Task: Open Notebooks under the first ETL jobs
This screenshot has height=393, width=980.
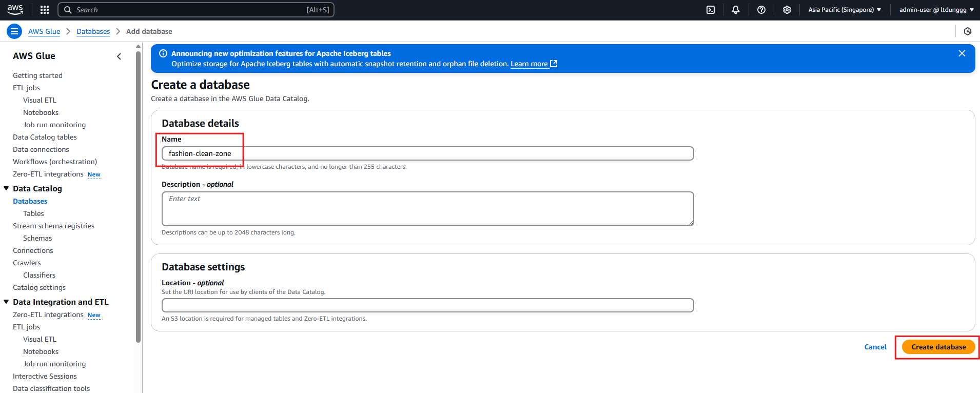Action: 41,112
